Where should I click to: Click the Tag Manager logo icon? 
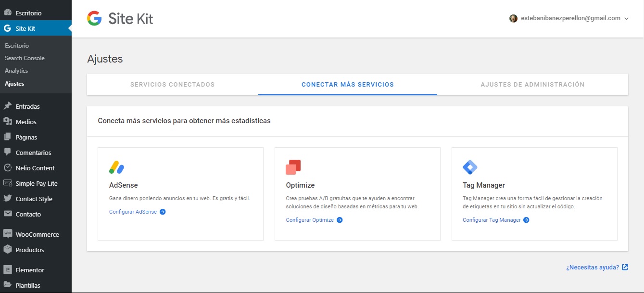click(x=470, y=167)
